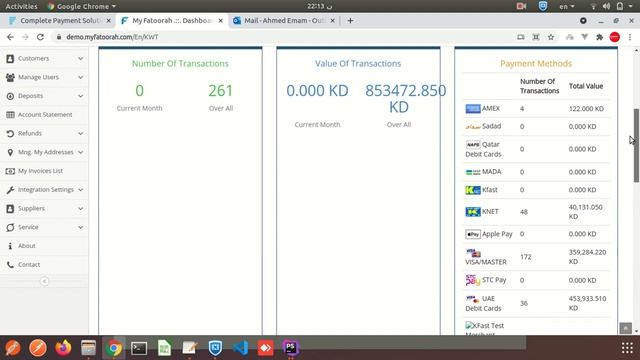The image size is (640, 360).
Task: Open the en language dropdown in top bar
Action: 567,6
